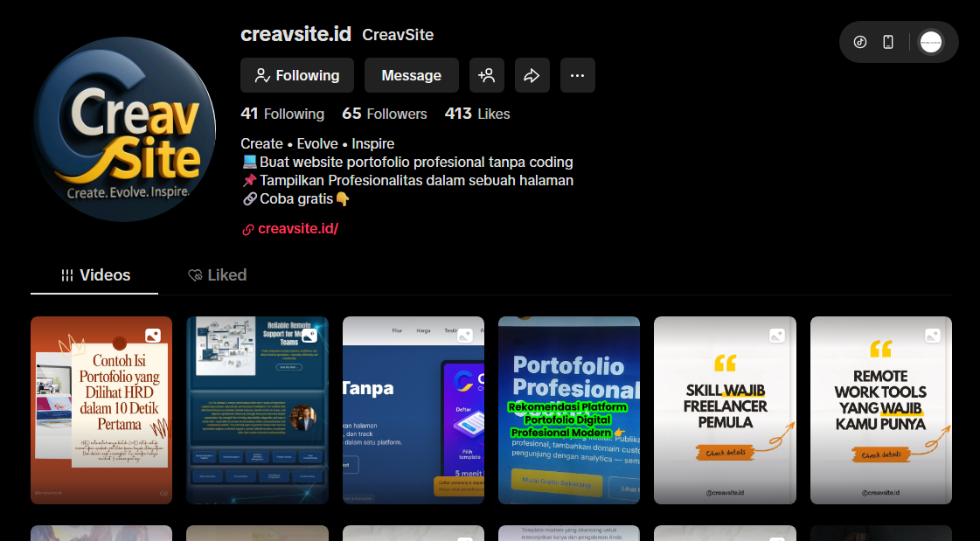Open the creavsite.id/ link in the bio
The image size is (980, 541).
(x=298, y=228)
